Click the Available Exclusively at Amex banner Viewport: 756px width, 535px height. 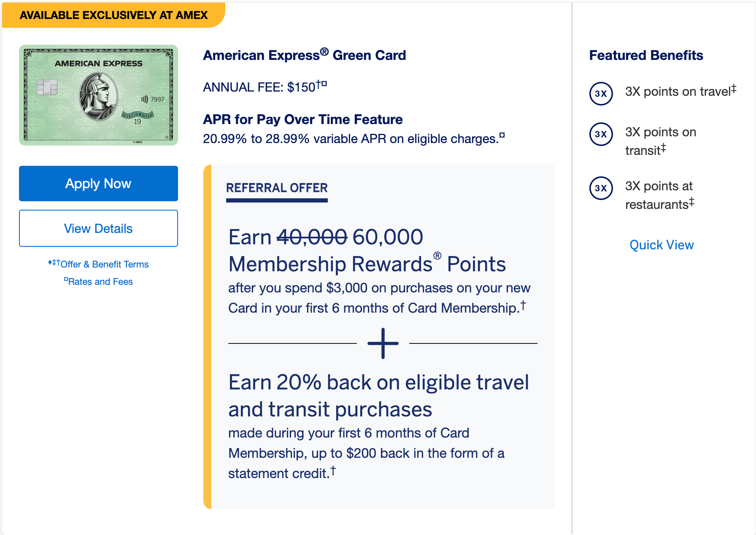(114, 15)
